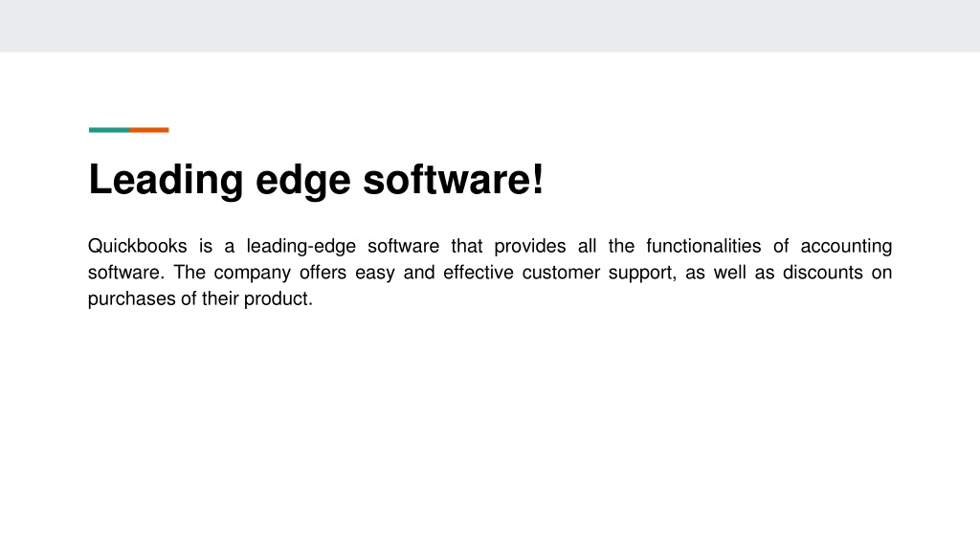This screenshot has height=551, width=980.
Task: Click the teal segment of accent line
Action: coord(109,130)
